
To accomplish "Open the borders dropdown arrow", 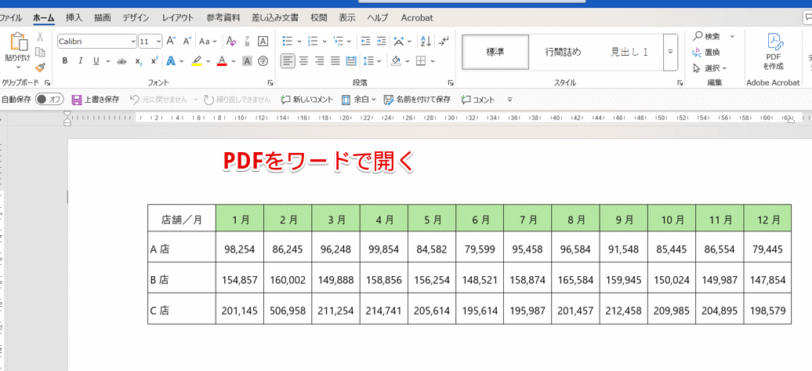I will tap(432, 61).
